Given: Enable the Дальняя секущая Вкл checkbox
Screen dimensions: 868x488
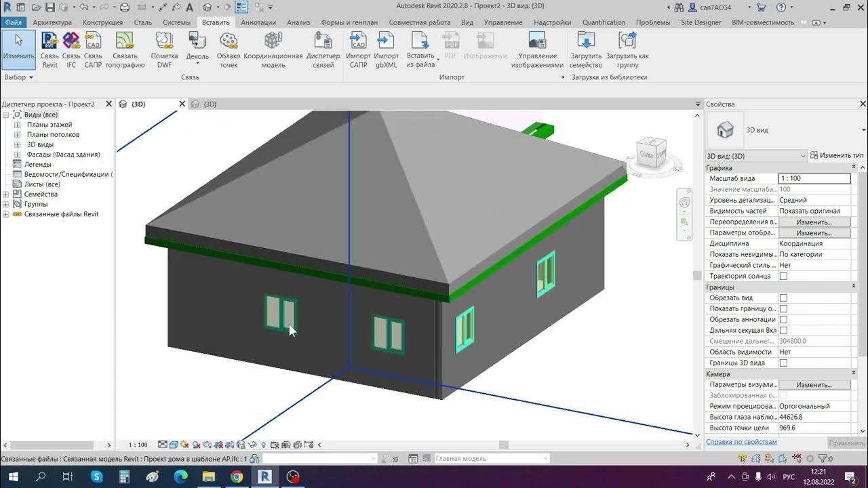Looking at the screenshot, I should pyautogui.click(x=783, y=331).
